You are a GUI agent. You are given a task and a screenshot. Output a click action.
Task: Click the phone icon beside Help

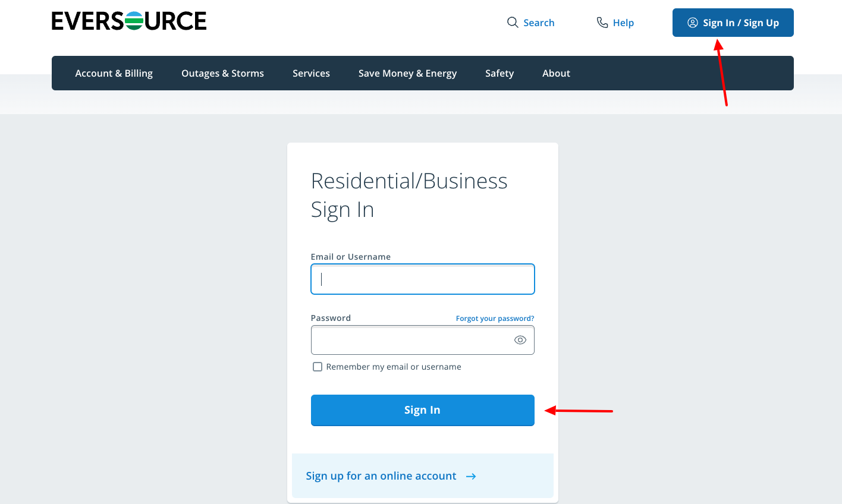pos(602,22)
